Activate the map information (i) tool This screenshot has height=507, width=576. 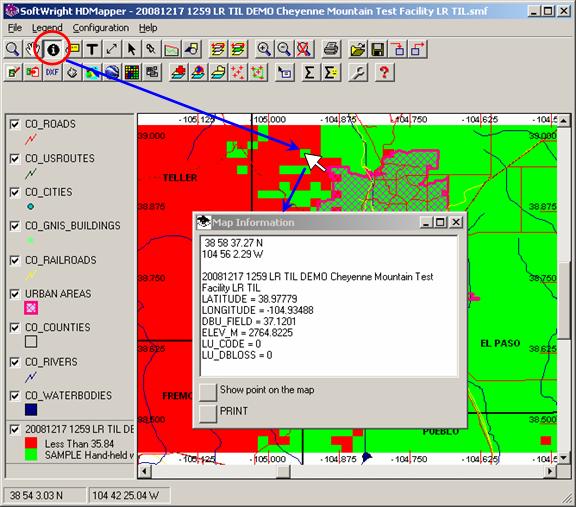(x=53, y=49)
